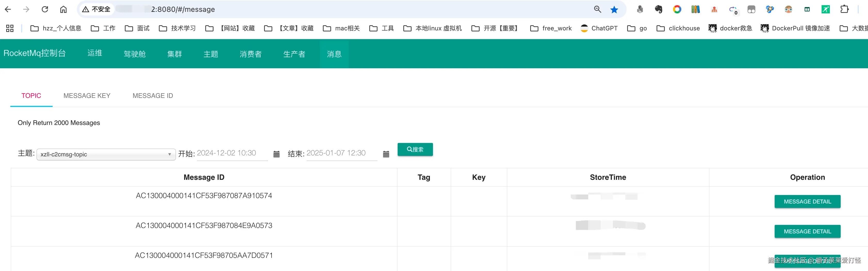This screenshot has width=868, height=271.
Task: Click the 搜索 search button
Action: (x=415, y=149)
